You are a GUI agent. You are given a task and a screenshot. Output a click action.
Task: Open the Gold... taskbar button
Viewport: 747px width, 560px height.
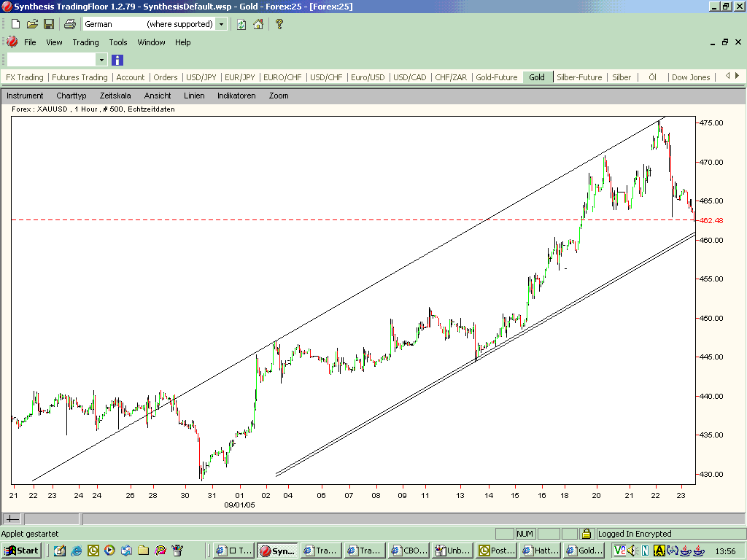(584, 551)
